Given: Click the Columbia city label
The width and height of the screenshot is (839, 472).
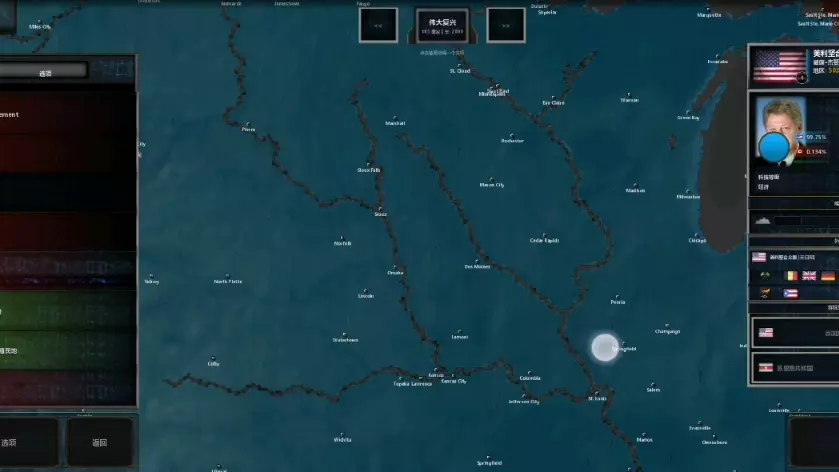Looking at the screenshot, I should pyautogui.click(x=530, y=378).
